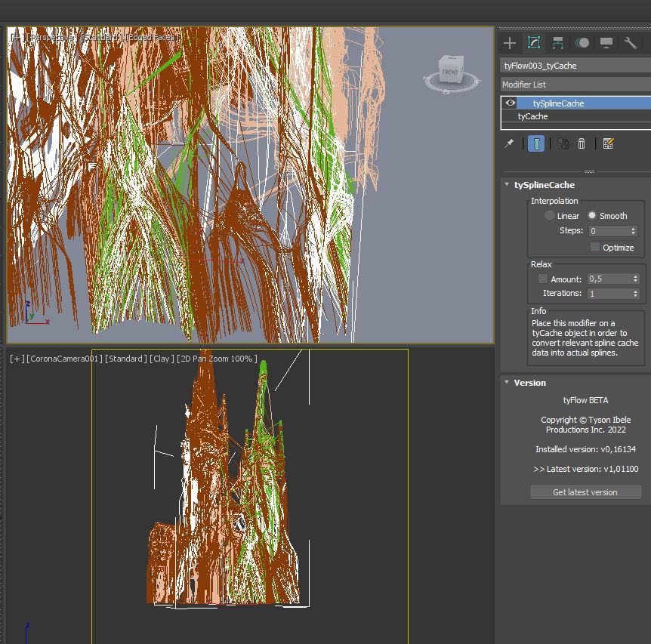Image resolution: width=651 pixels, height=644 pixels.
Task: Switch to the Hierarchy panel icon
Action: tap(558, 43)
